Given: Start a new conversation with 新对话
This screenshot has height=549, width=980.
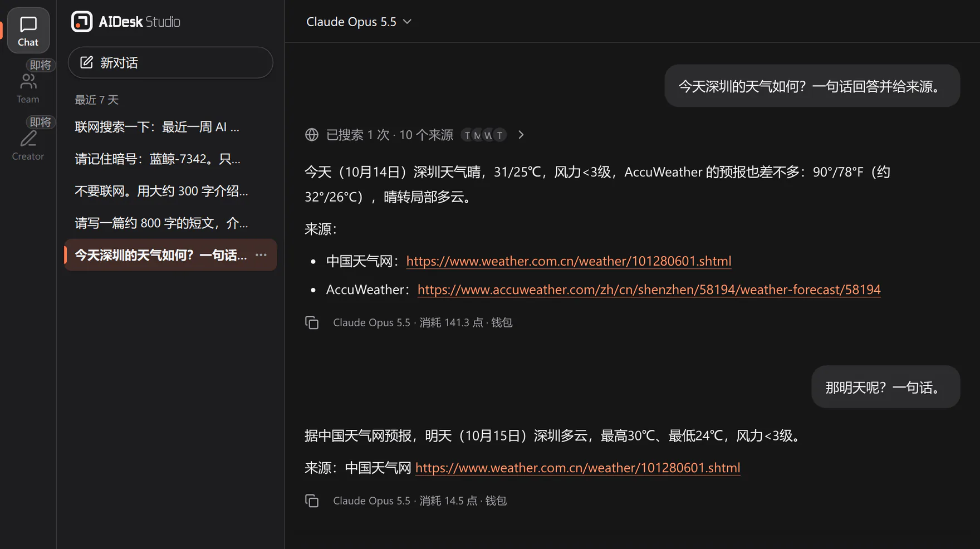Looking at the screenshot, I should pos(170,62).
